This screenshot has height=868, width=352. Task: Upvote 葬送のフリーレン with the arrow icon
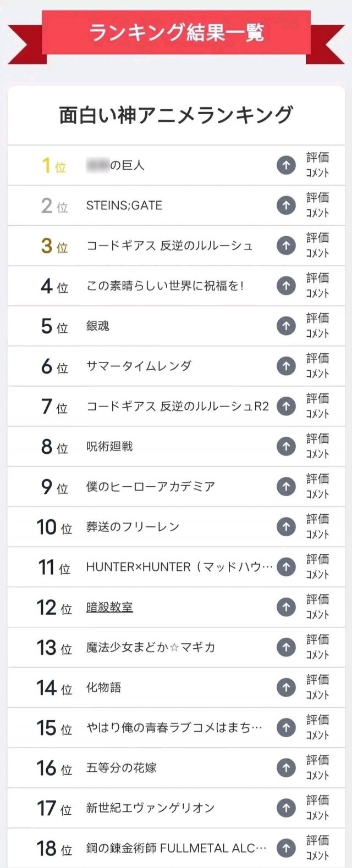pos(286,527)
